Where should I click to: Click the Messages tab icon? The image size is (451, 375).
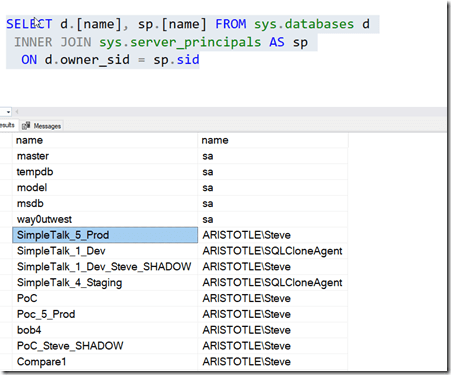coord(26,126)
